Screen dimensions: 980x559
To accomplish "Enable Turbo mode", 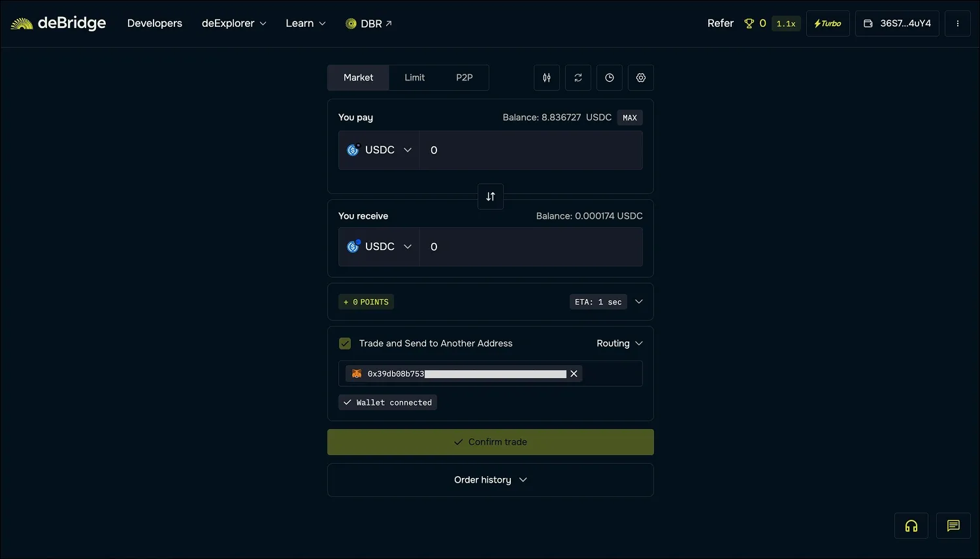I will coord(828,24).
